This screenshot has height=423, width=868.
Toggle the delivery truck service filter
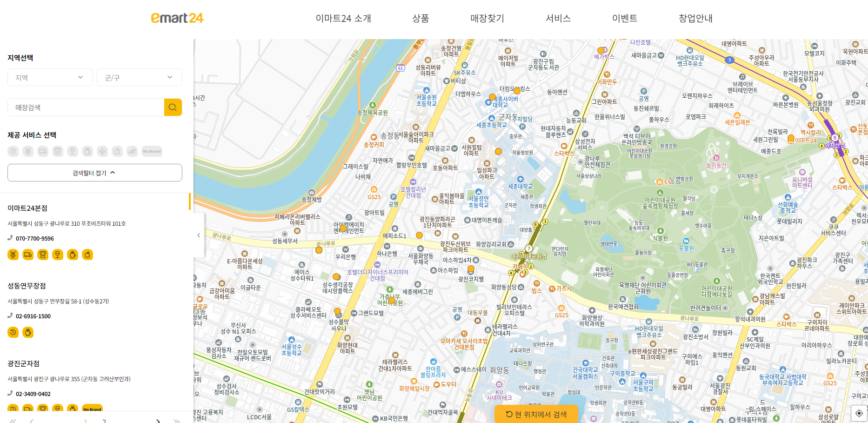click(43, 151)
